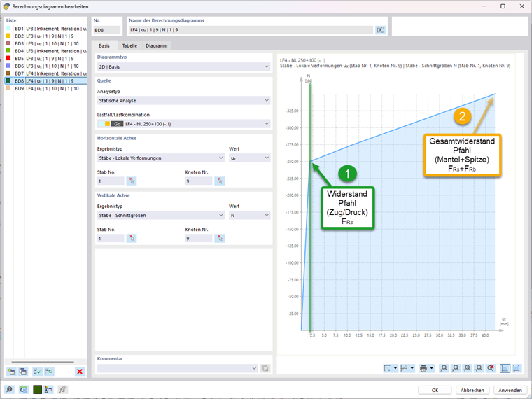Click the BD2 yellow color swatch
Viewport: 532px width, 399px height.
pos(8,36)
